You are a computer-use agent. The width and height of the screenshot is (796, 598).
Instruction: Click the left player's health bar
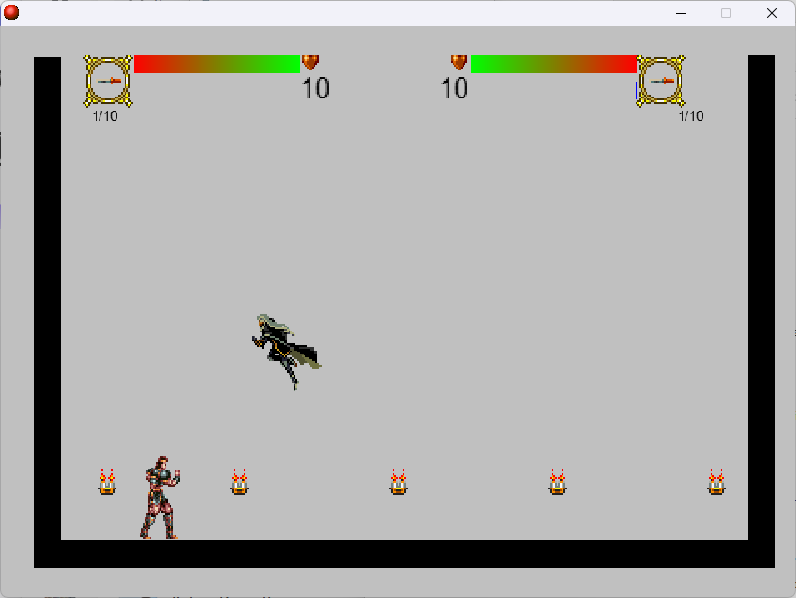pos(216,64)
